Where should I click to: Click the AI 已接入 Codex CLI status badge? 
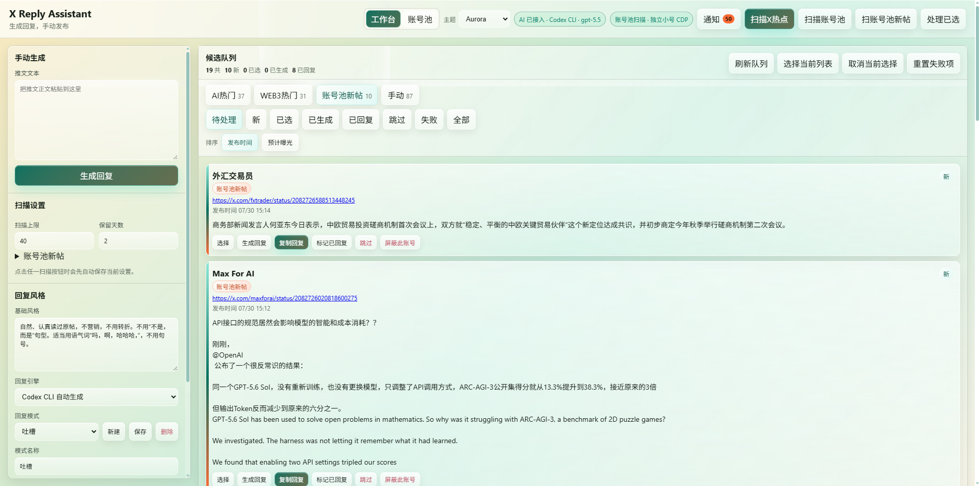560,19
